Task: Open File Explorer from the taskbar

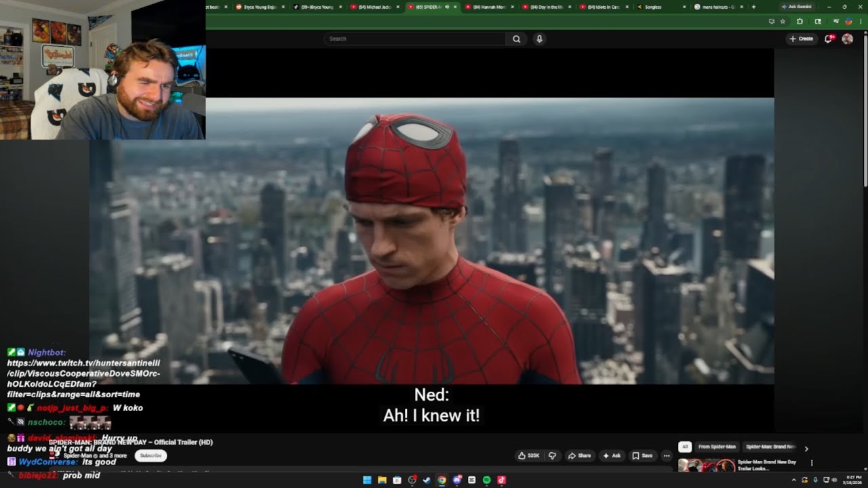Action: [382, 480]
